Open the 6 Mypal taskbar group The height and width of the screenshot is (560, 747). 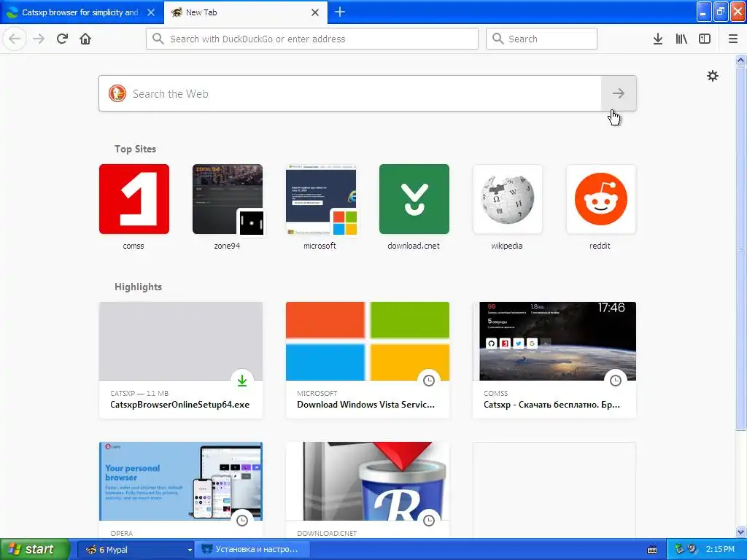(135, 549)
